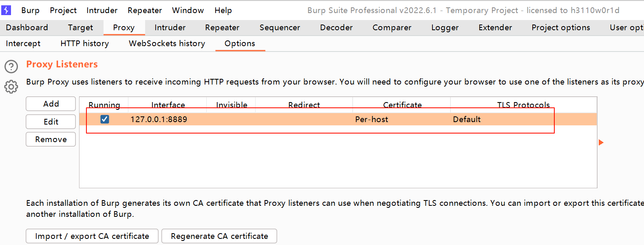The height and width of the screenshot is (245, 644).
Task: Open the HTTP history sub-tab
Action: (x=85, y=43)
